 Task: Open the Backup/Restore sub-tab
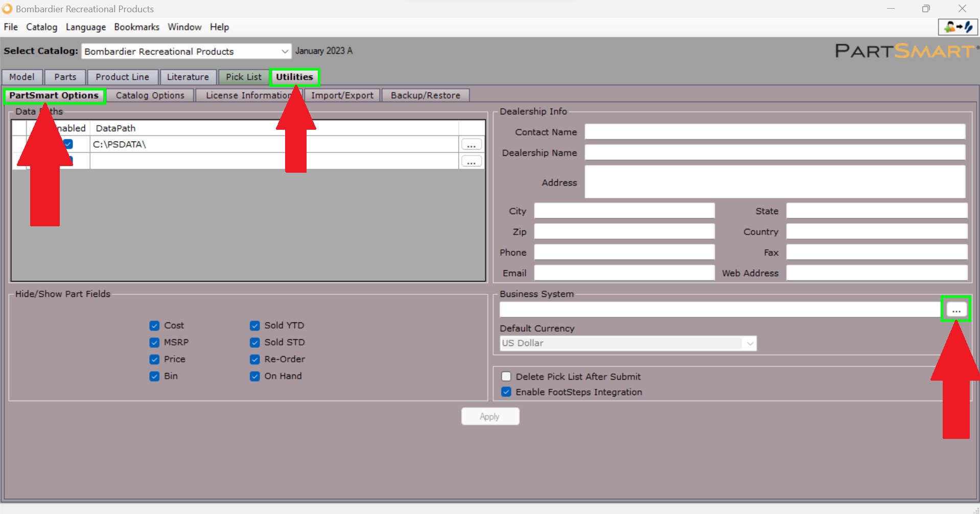426,96
